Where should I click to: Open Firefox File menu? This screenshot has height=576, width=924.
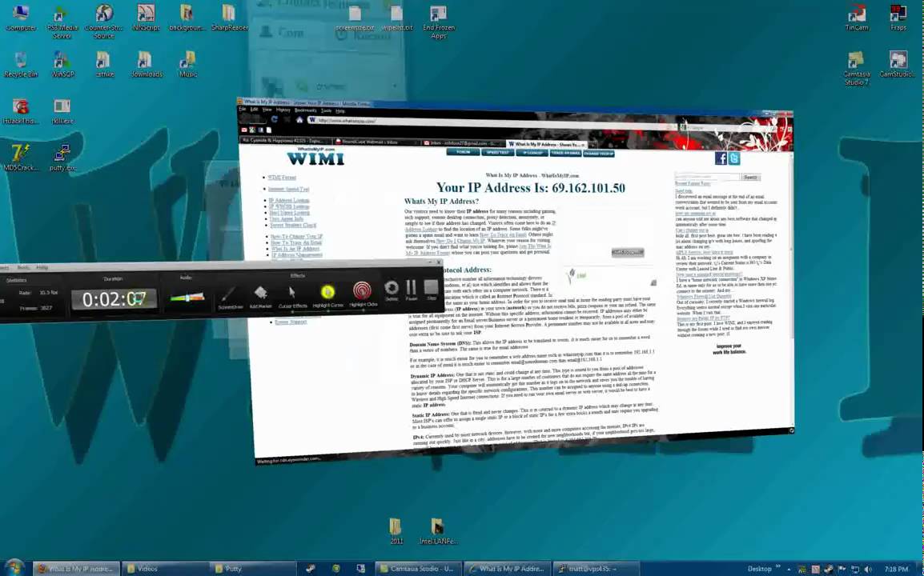242,109
